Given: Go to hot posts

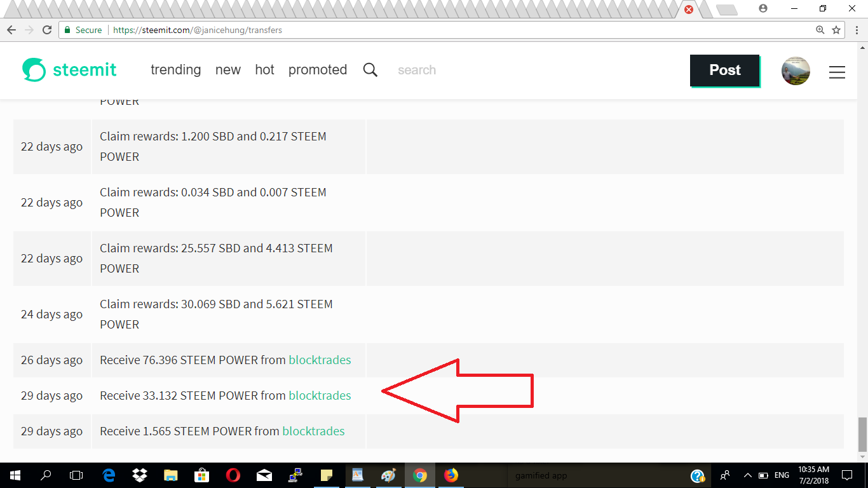Looking at the screenshot, I should [x=265, y=70].
